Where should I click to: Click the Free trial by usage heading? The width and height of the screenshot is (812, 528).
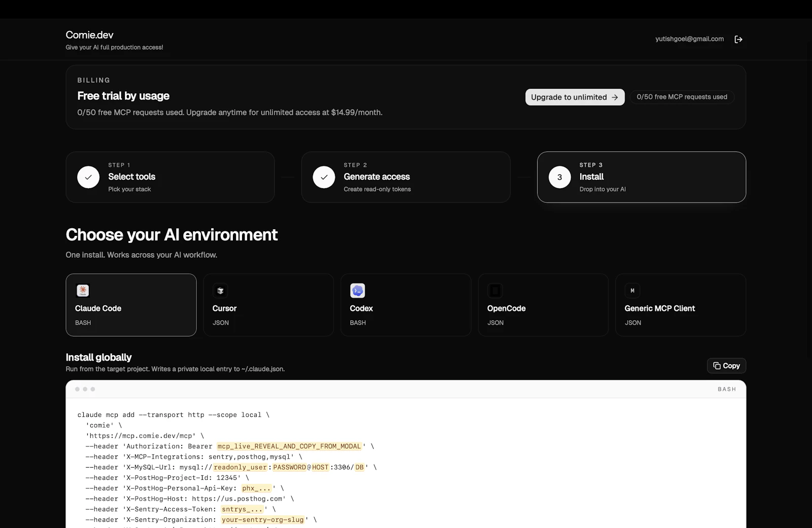pyautogui.click(x=123, y=96)
